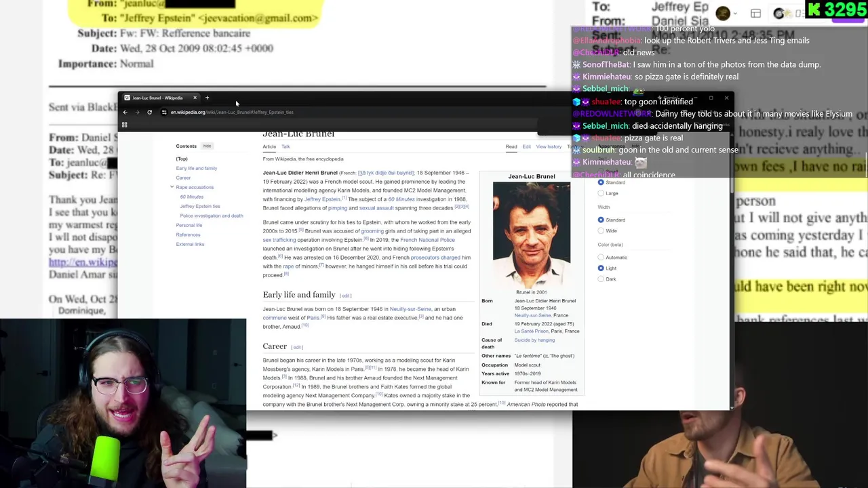Jump to (Top) in contents
This screenshot has height=488, width=868.
coord(182,159)
